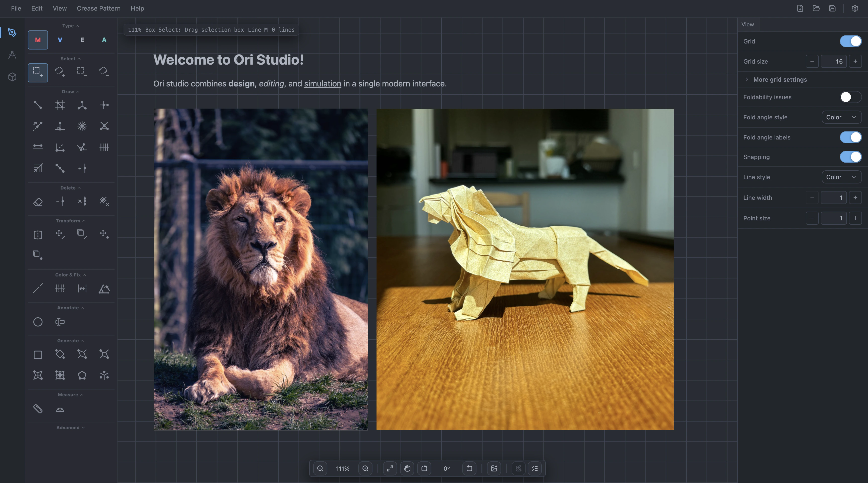Enable Foldability issues toggle
Viewport: 868px width, 483px height.
[851, 97]
